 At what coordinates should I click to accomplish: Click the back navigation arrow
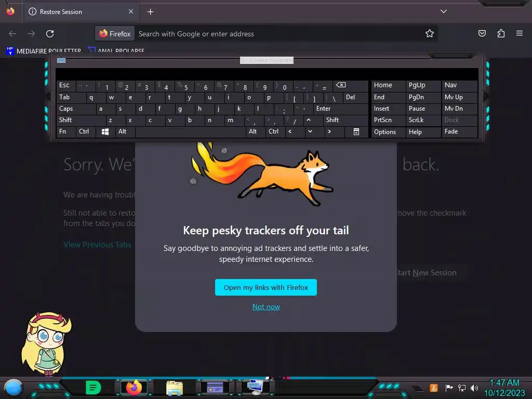12,34
